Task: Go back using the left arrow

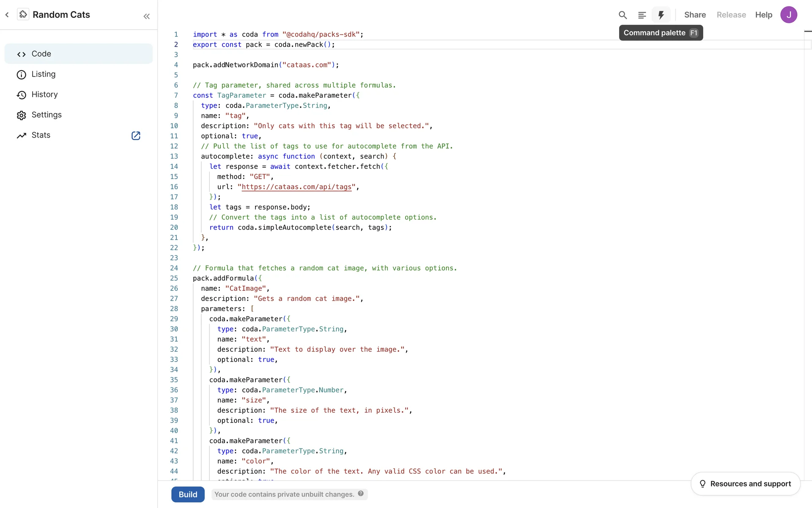Action: [7, 15]
